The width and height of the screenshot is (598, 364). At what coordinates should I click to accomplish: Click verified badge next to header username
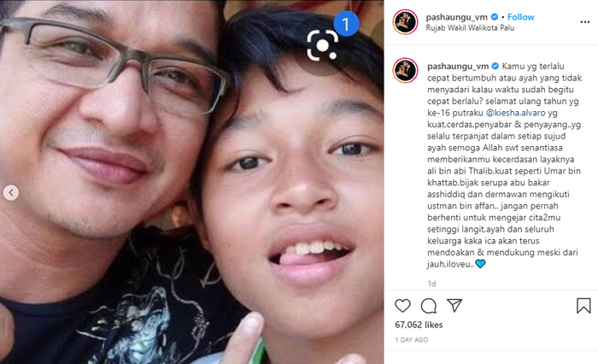[x=495, y=17]
